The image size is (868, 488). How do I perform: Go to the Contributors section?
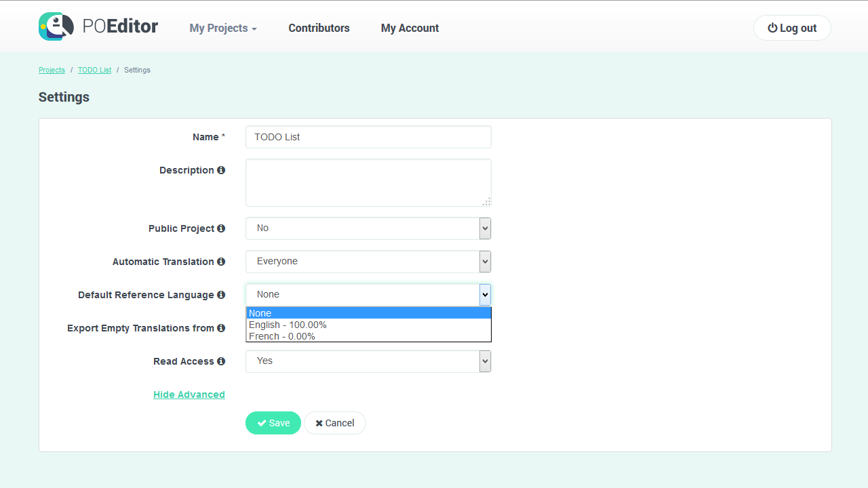(x=319, y=28)
